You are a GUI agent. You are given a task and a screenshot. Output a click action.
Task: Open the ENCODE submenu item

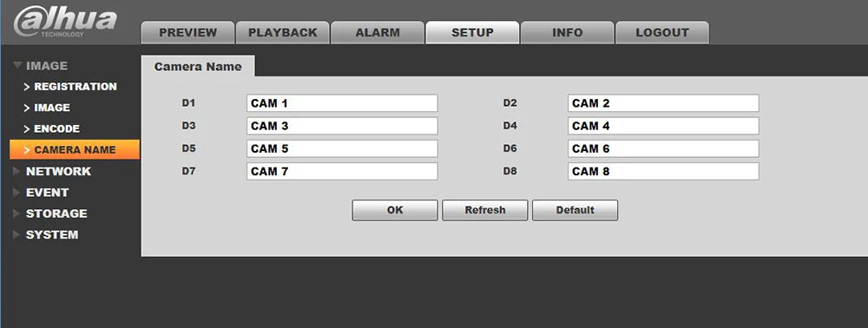[x=56, y=129]
